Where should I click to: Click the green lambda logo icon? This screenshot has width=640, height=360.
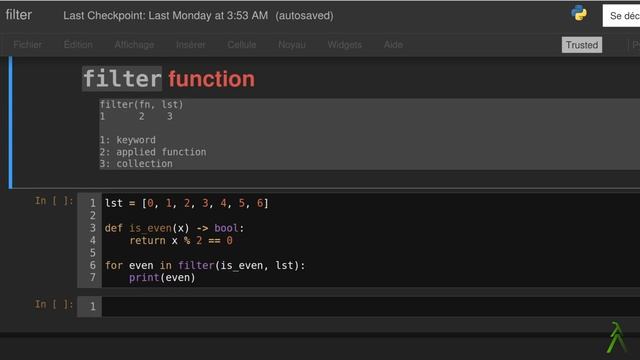[x=616, y=338]
